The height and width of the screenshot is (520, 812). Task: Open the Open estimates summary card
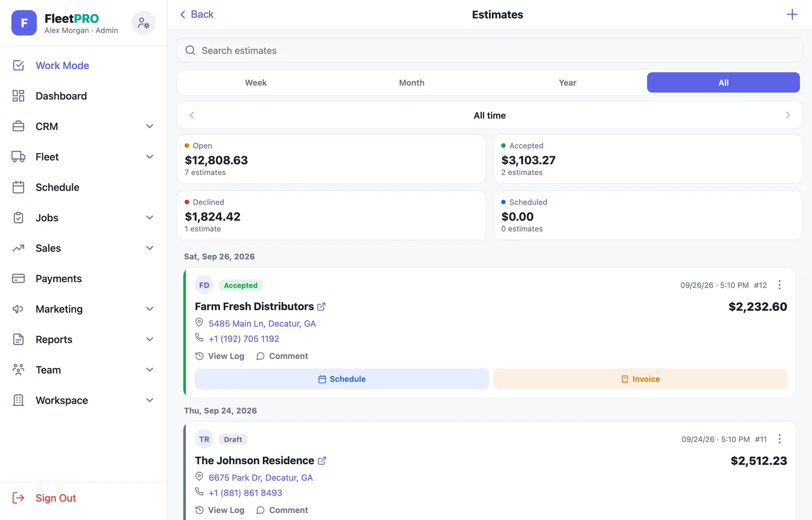331,159
